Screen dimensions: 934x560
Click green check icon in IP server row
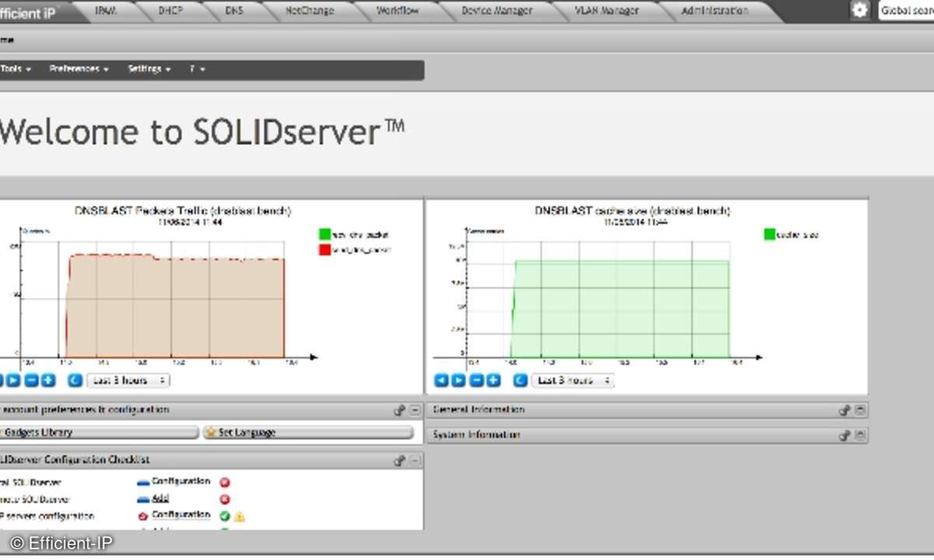pyautogui.click(x=225, y=516)
